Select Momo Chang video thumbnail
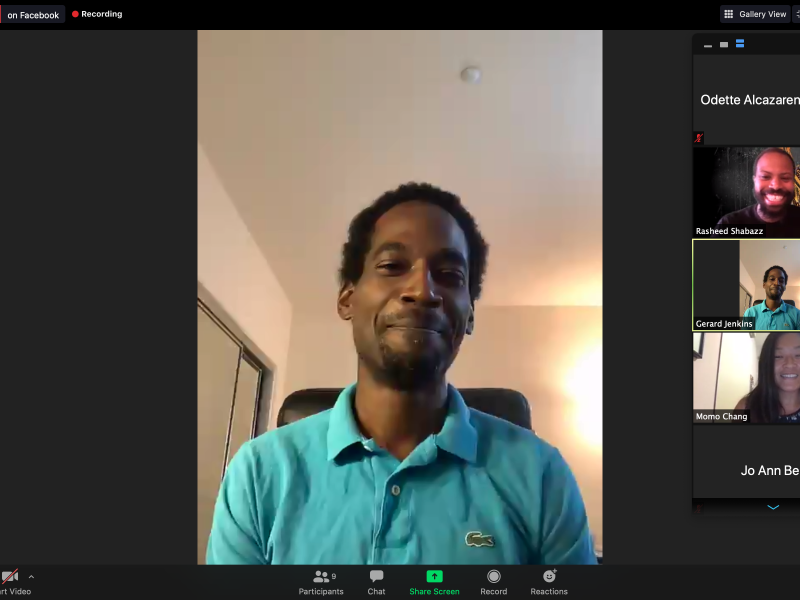Screen dimensions: 800x600 746,378
